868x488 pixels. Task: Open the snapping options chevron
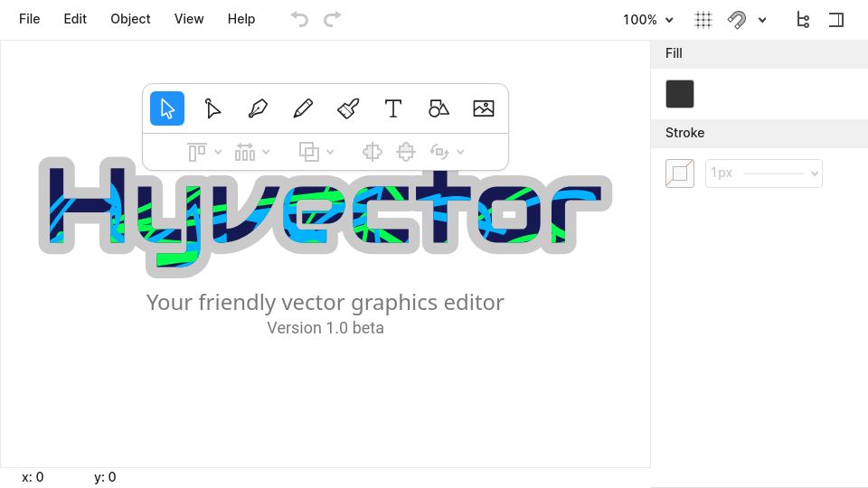point(762,21)
